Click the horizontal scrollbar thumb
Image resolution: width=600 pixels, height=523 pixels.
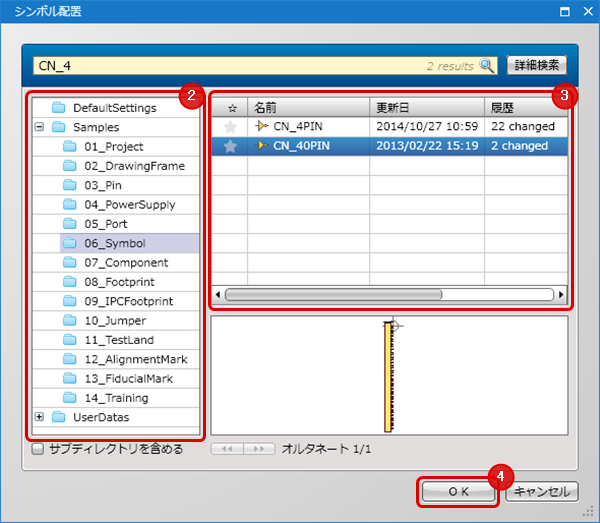(x=334, y=295)
